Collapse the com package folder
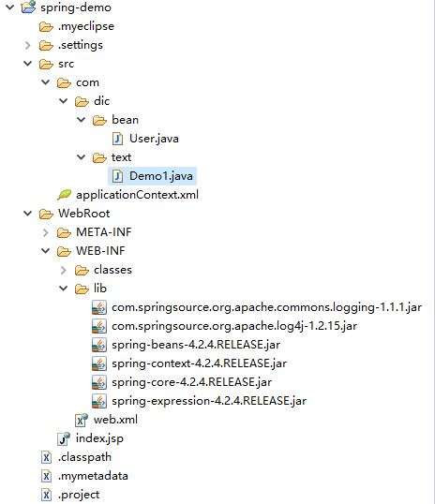Screen dimensions: 435x504 coord(46,82)
